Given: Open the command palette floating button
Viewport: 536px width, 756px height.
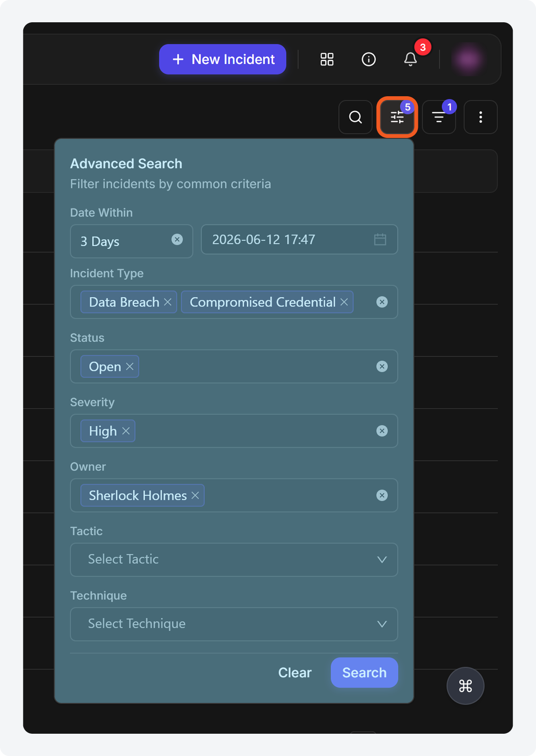Looking at the screenshot, I should pos(465,686).
